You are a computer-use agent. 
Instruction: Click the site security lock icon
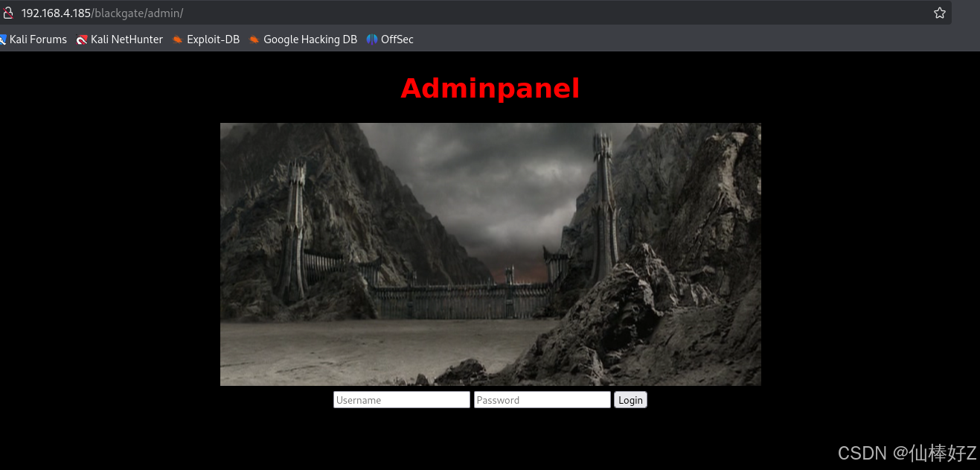tap(8, 13)
